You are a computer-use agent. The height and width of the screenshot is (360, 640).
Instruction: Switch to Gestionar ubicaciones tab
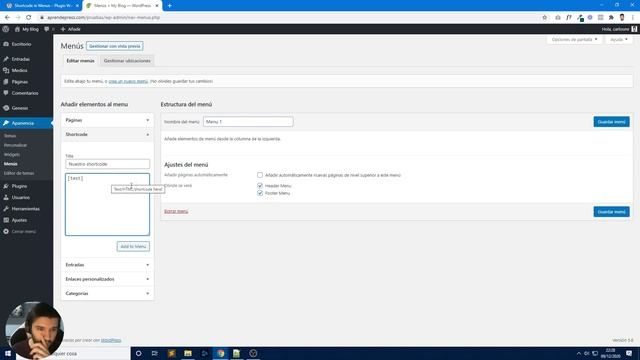(x=127, y=61)
